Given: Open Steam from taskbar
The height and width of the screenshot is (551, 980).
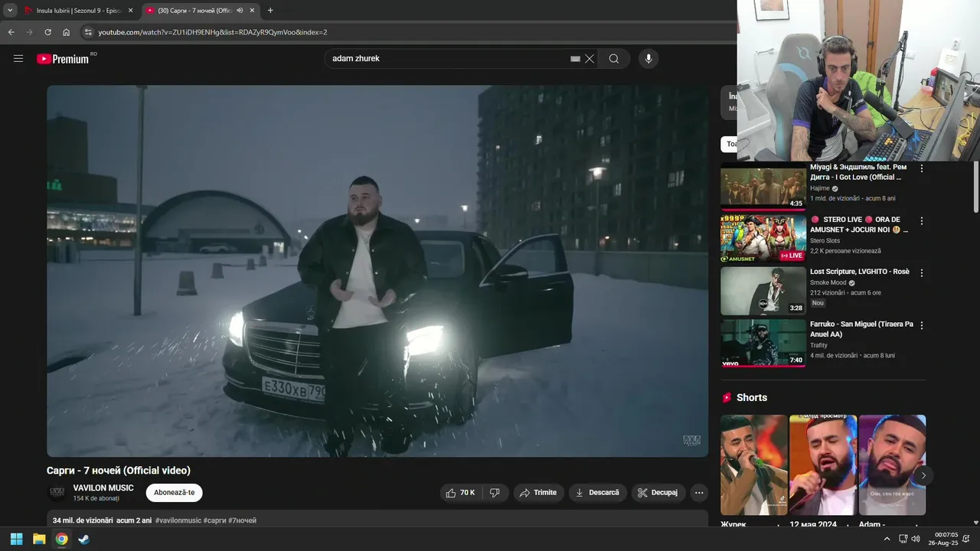Looking at the screenshot, I should [83, 539].
